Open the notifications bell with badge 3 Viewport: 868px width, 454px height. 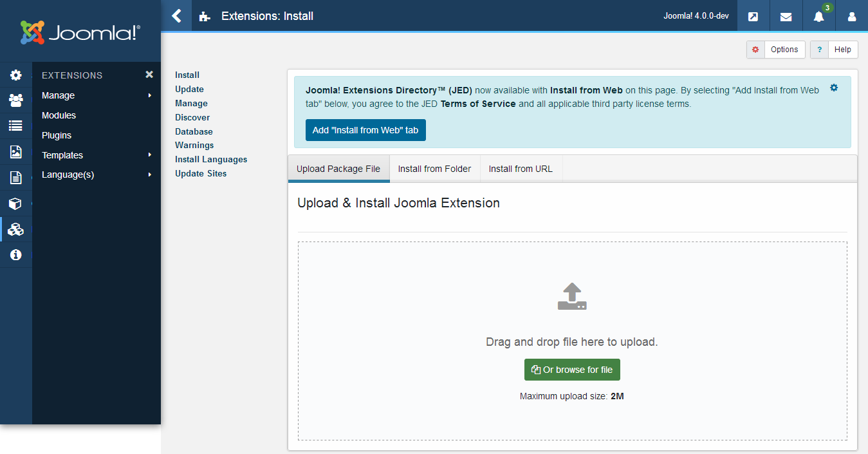819,15
